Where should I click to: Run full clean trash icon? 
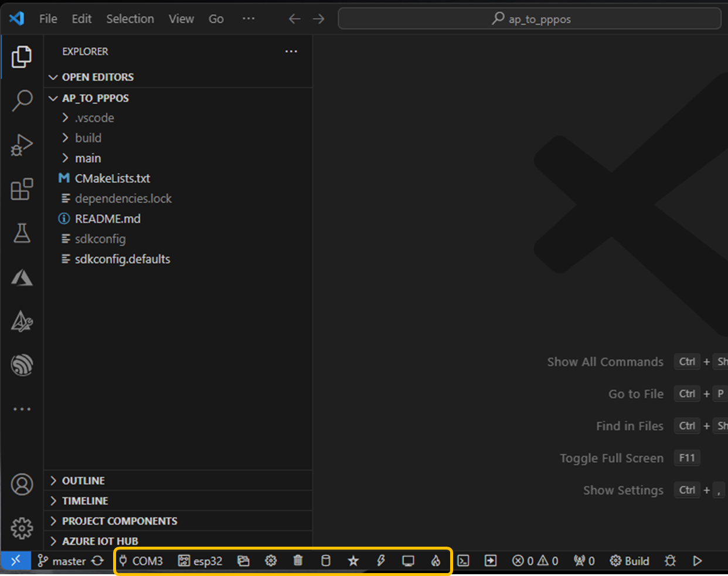[298, 561]
